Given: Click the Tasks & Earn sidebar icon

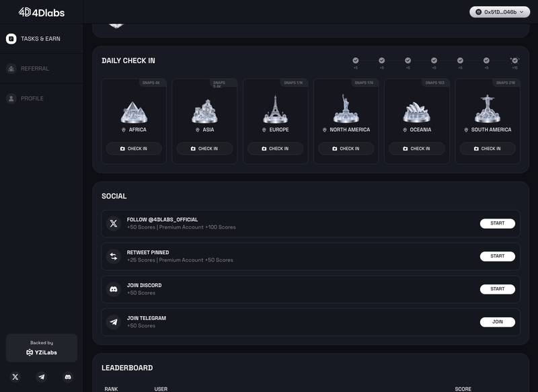Looking at the screenshot, I should (x=11, y=39).
